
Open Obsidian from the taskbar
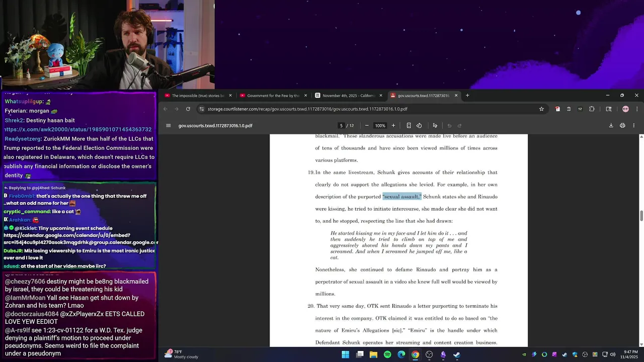pos(443,354)
